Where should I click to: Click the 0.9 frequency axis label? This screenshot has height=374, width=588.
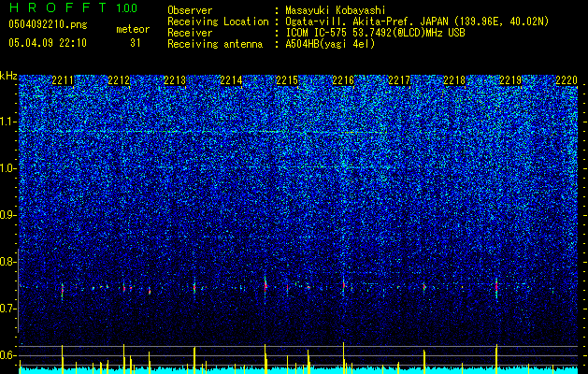[7, 215]
